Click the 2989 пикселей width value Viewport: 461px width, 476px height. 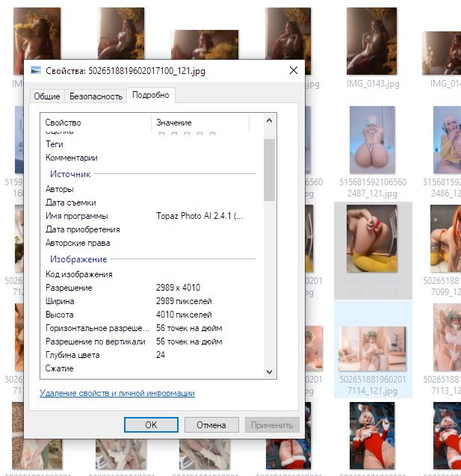pyautogui.click(x=184, y=301)
